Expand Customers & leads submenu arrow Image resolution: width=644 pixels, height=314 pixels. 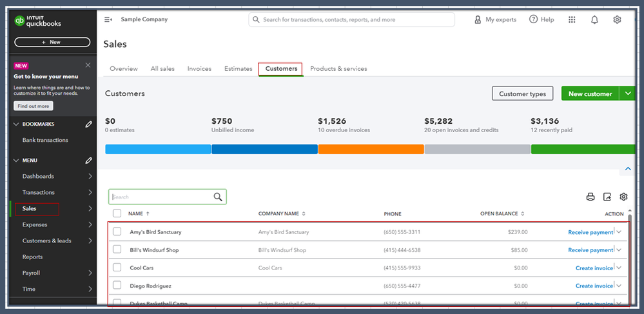point(90,241)
